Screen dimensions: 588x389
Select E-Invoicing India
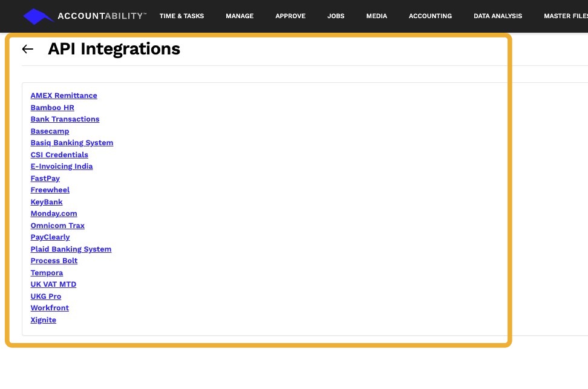[62, 166]
